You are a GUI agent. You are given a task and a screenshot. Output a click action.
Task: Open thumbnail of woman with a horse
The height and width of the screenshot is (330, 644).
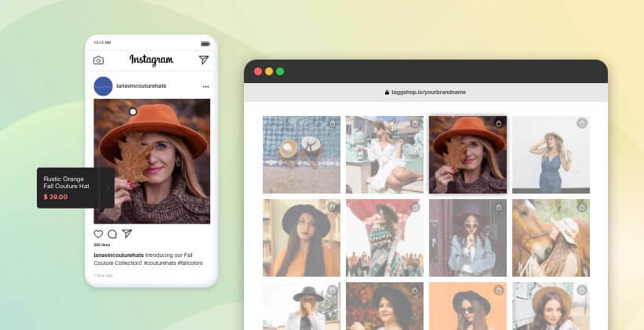point(551,238)
